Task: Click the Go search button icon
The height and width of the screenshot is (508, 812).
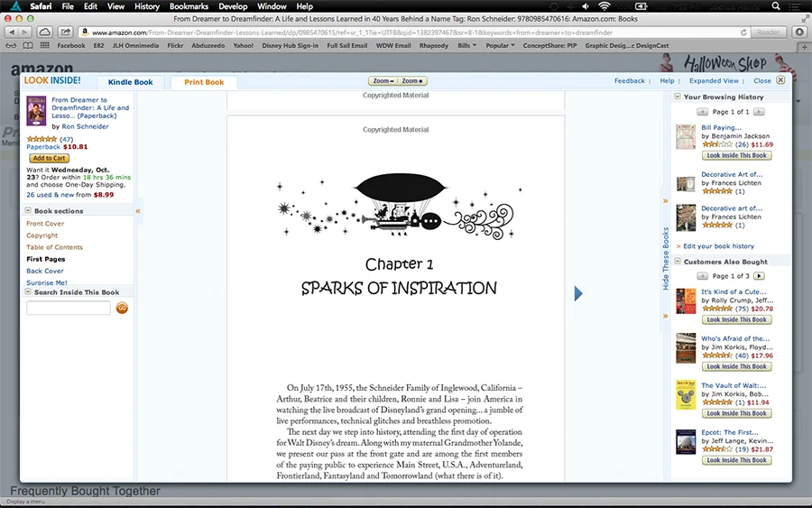Action: tap(122, 308)
